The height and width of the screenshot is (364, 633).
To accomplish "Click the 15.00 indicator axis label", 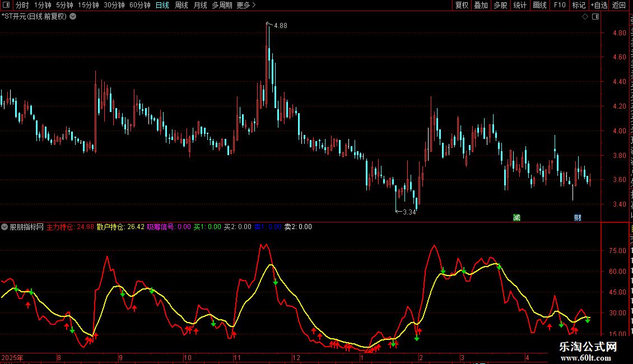I will coord(617,334).
